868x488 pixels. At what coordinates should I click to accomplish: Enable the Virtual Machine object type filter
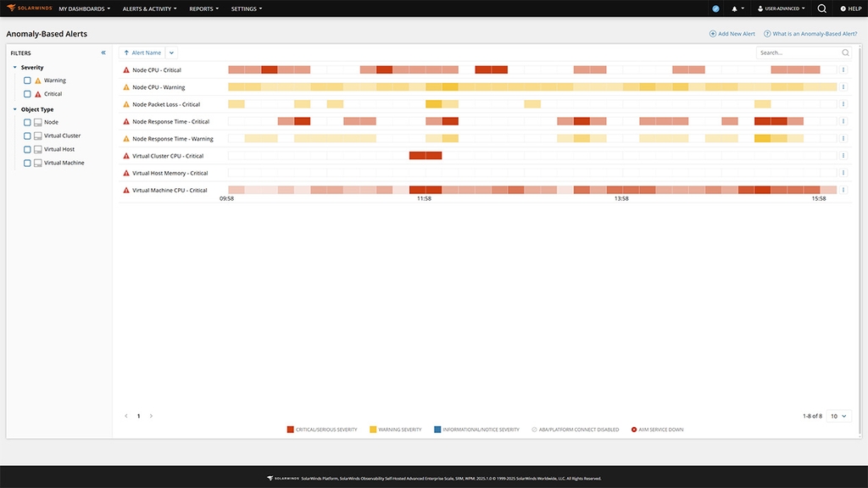pyautogui.click(x=26, y=162)
